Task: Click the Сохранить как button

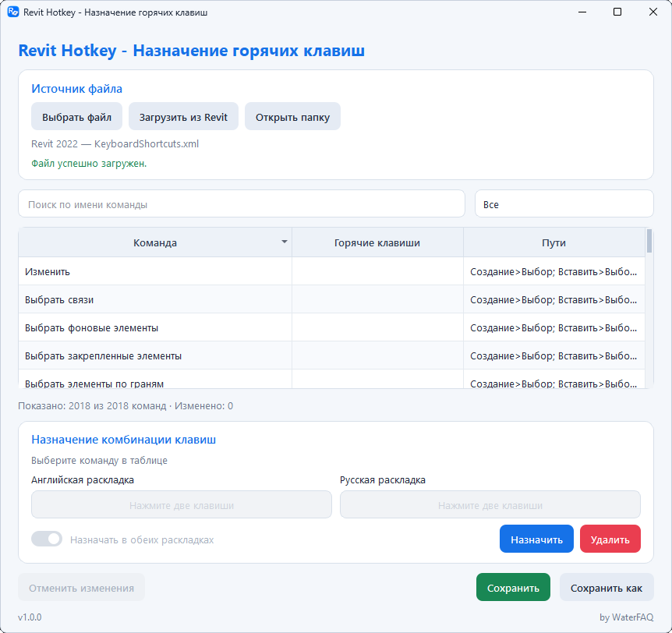Action: (x=606, y=588)
